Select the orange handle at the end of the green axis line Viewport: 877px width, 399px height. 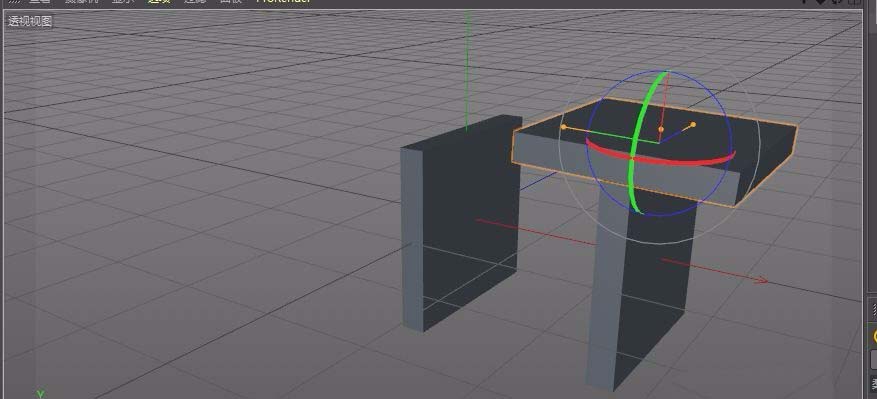(564, 127)
